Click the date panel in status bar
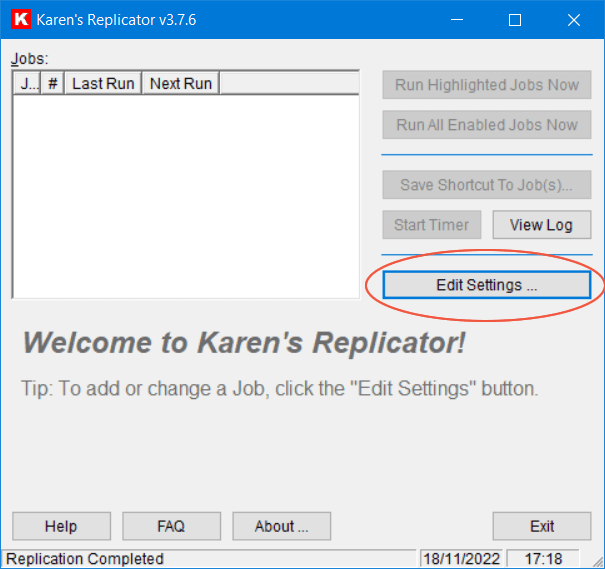 click(460, 559)
